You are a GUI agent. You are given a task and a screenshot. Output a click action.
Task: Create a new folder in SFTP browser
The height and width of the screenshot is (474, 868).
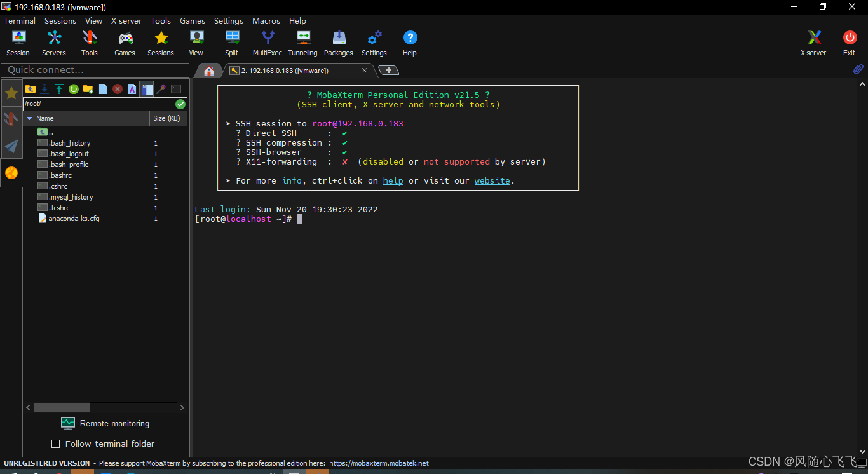(88, 89)
